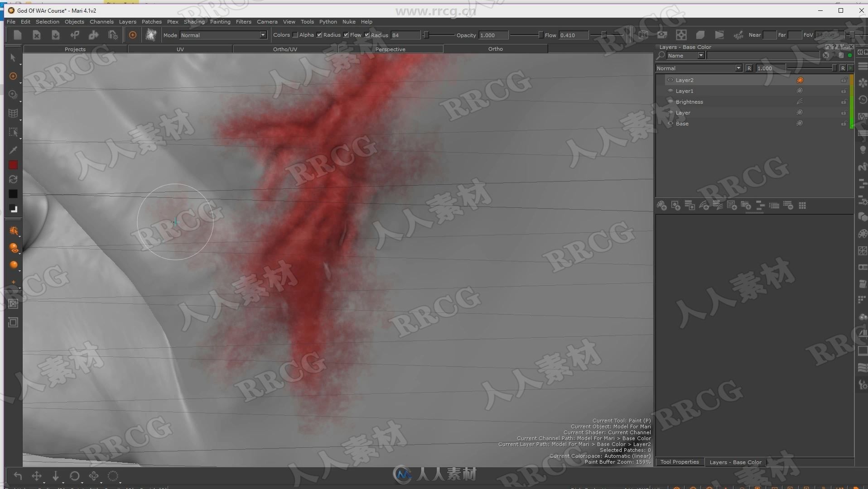Toggle visibility of Layer1
The width and height of the screenshot is (868, 489).
click(670, 91)
